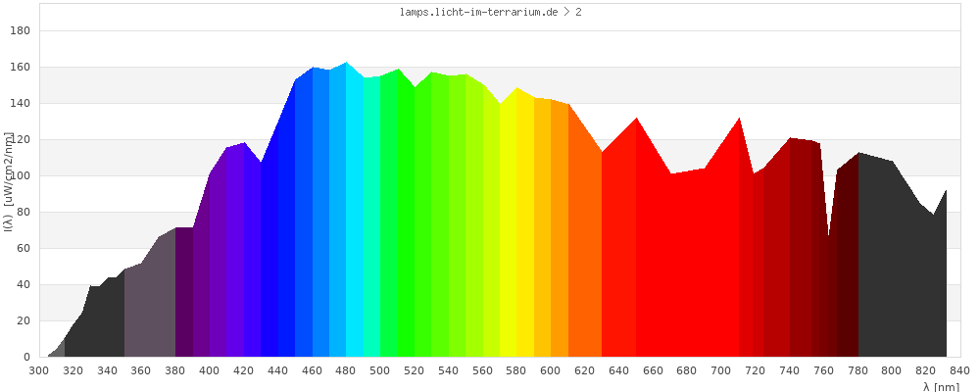Pick the orange band near 620 nm
The image size is (980, 392).
pos(585,245)
